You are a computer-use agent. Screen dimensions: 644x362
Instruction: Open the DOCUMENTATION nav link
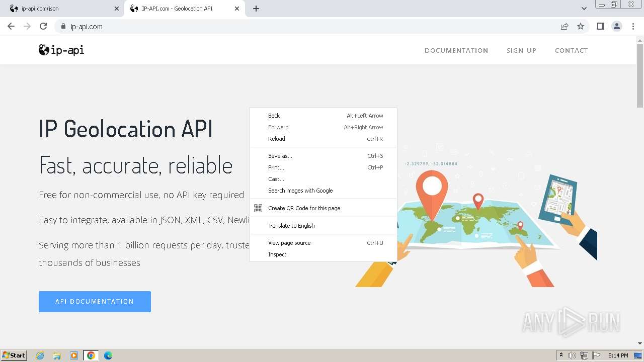456,50
